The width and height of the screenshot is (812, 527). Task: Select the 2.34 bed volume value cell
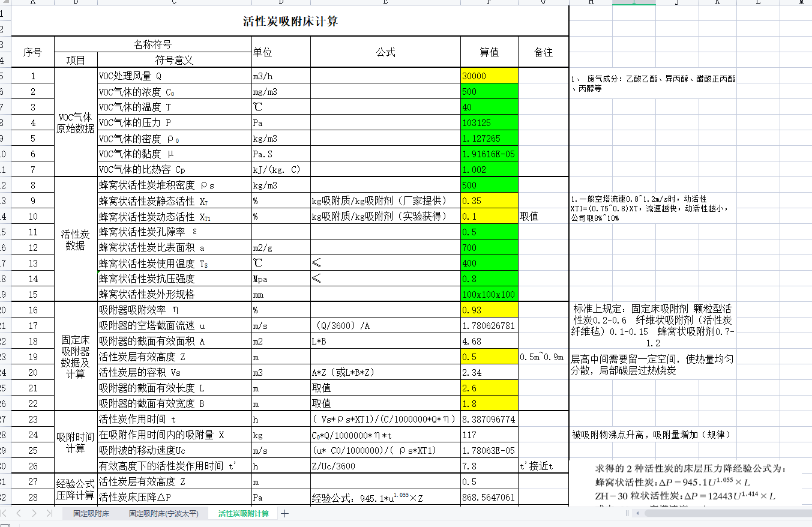pyautogui.click(x=489, y=373)
